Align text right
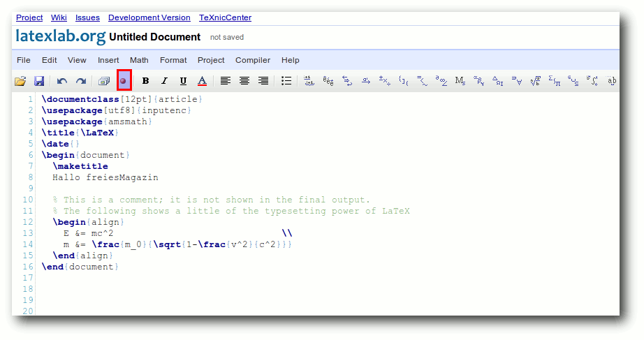Image resolution: width=644 pixels, height=340 pixels. (x=263, y=81)
